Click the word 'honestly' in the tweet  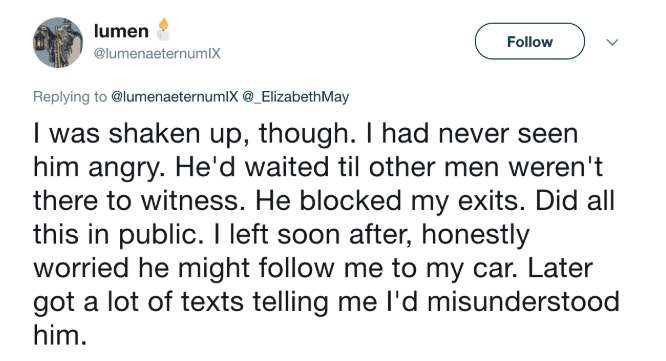[475, 235]
